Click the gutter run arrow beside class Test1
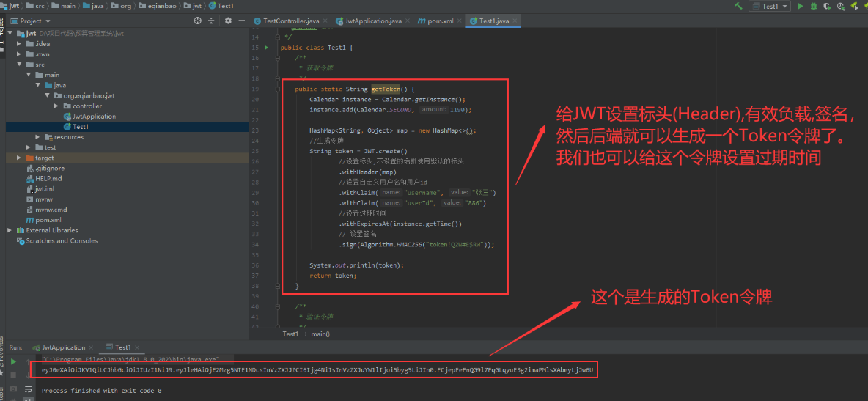The width and height of the screenshot is (868, 401). point(266,48)
